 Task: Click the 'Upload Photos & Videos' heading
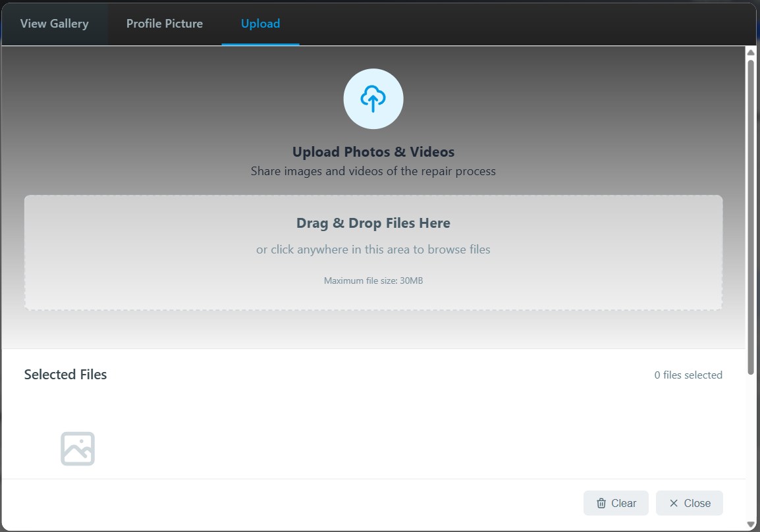tap(373, 151)
